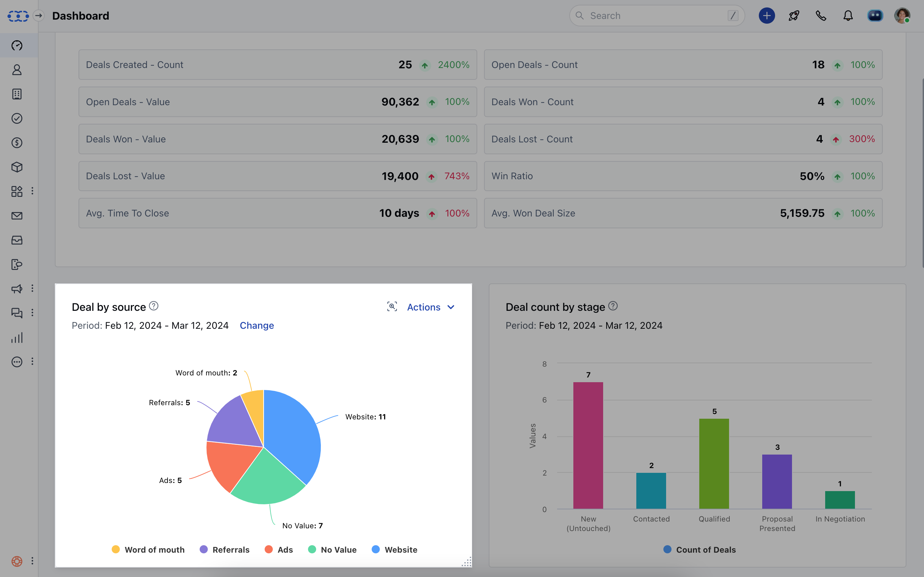Open the Dashboard speedometer icon in sidebar
924x577 pixels.
pyautogui.click(x=17, y=45)
